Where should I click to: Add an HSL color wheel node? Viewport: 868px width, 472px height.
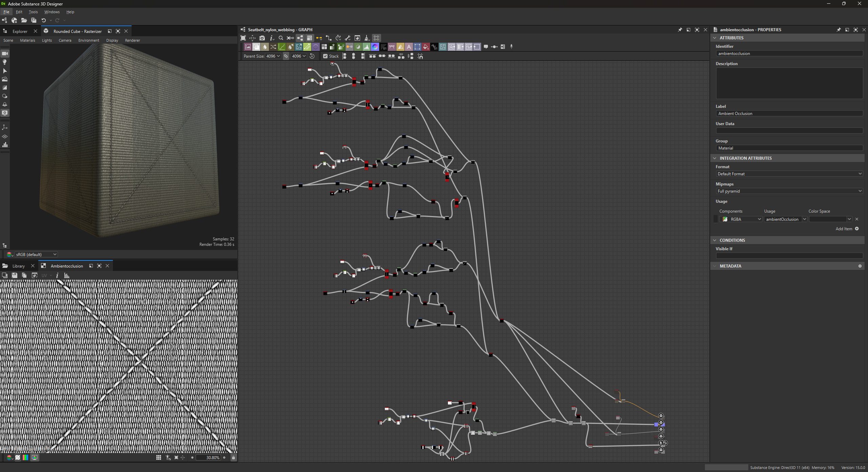(375, 47)
